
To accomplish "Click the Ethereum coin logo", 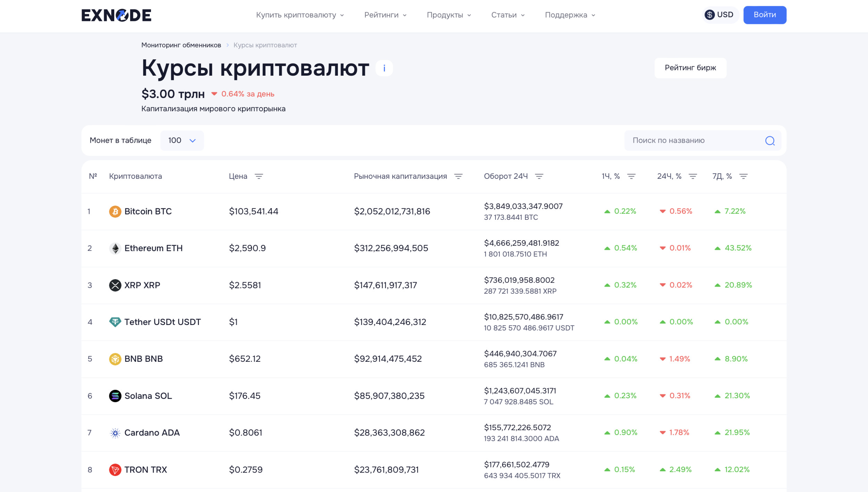I will coord(115,248).
